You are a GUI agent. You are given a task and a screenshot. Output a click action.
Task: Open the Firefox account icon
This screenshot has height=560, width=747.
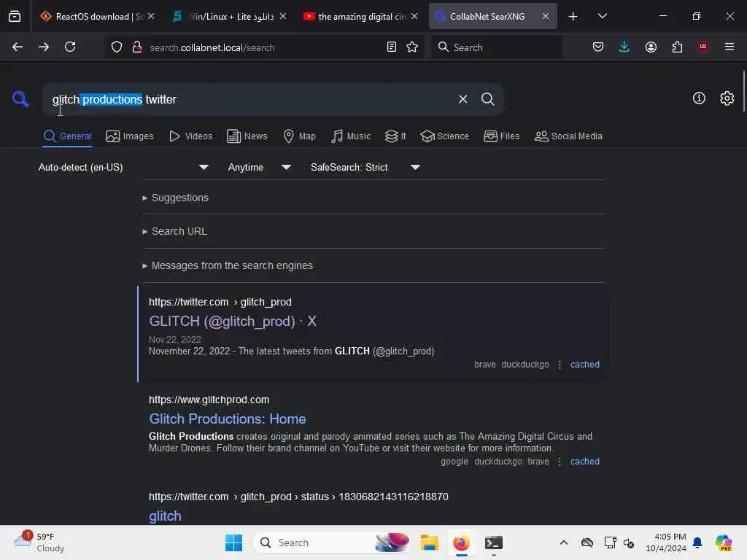(x=651, y=47)
